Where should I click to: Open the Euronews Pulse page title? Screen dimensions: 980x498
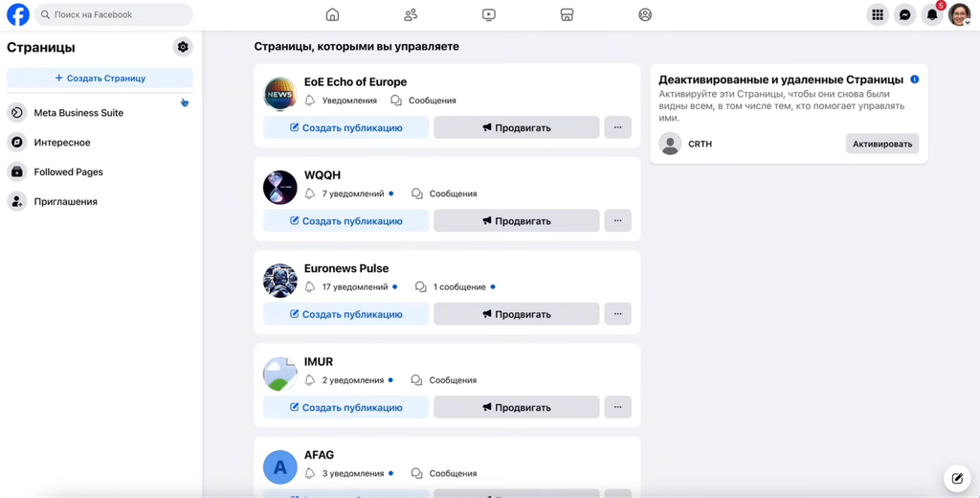click(346, 268)
